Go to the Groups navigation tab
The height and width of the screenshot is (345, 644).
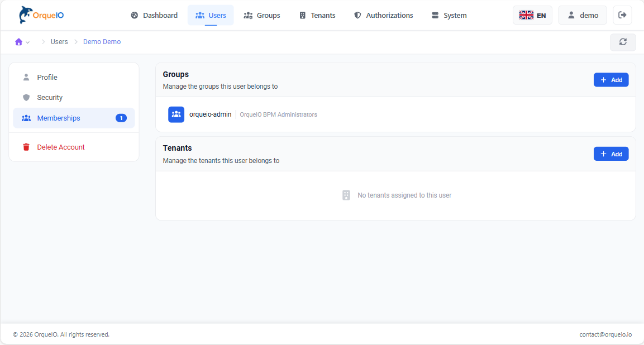point(262,15)
